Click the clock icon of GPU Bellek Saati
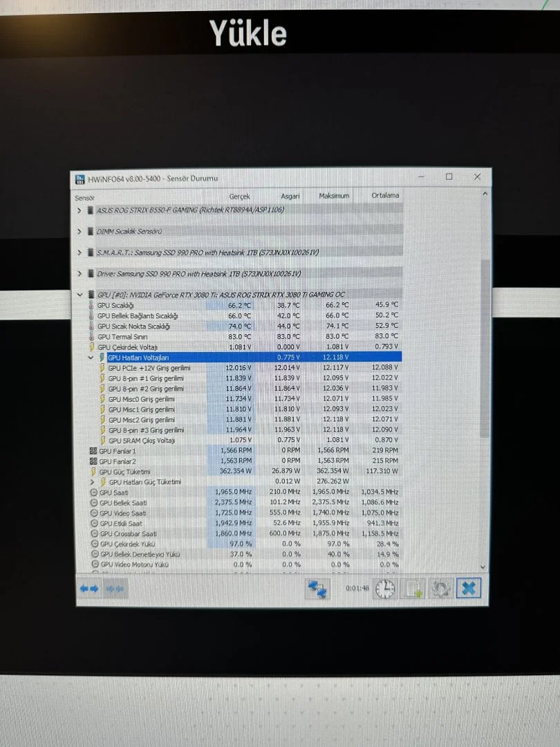This screenshot has height=747, width=560. (94, 503)
